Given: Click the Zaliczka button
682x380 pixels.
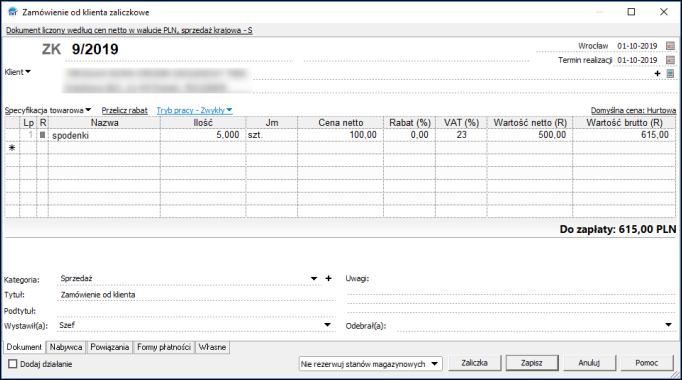Looking at the screenshot, I should click(x=475, y=363).
